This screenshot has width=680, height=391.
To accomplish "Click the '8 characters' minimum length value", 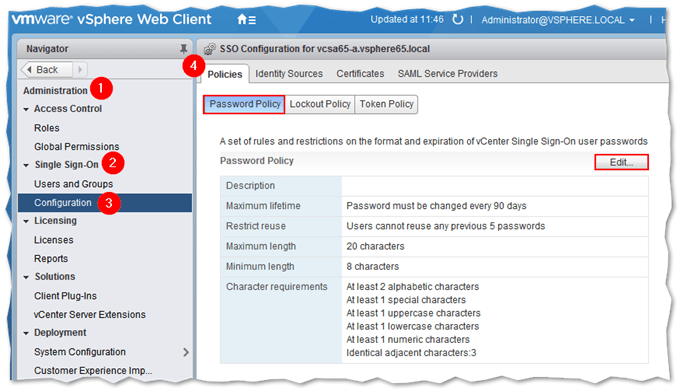I will [373, 267].
